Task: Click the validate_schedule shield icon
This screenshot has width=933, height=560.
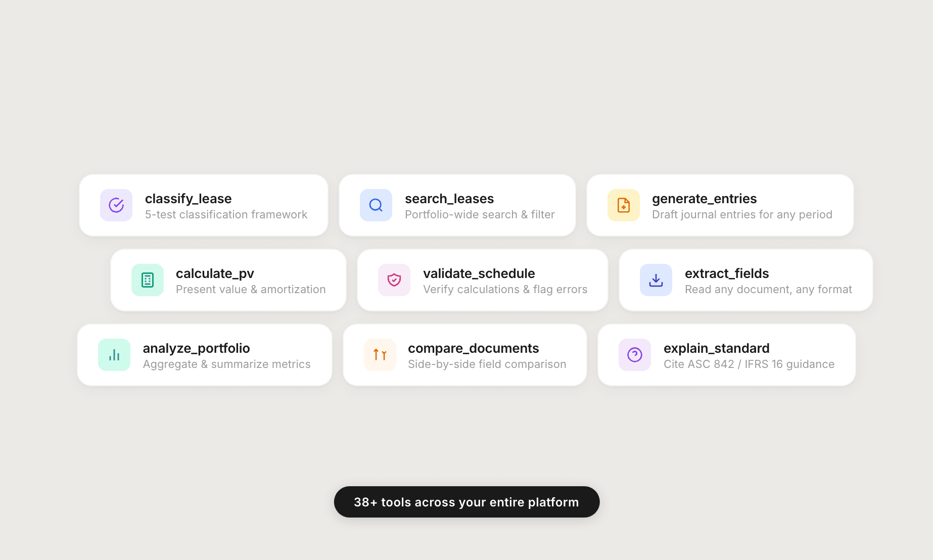Action: pyautogui.click(x=394, y=280)
